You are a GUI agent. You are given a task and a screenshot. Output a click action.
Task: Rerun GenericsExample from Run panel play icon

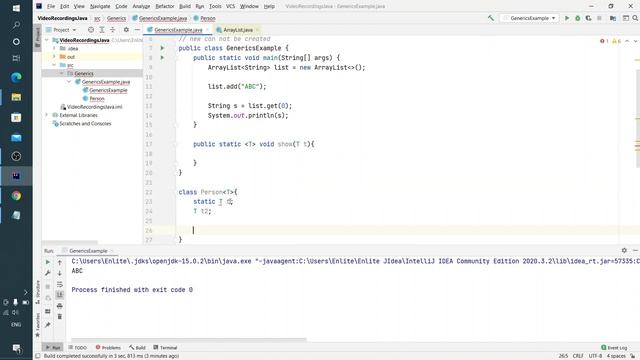[48, 262]
